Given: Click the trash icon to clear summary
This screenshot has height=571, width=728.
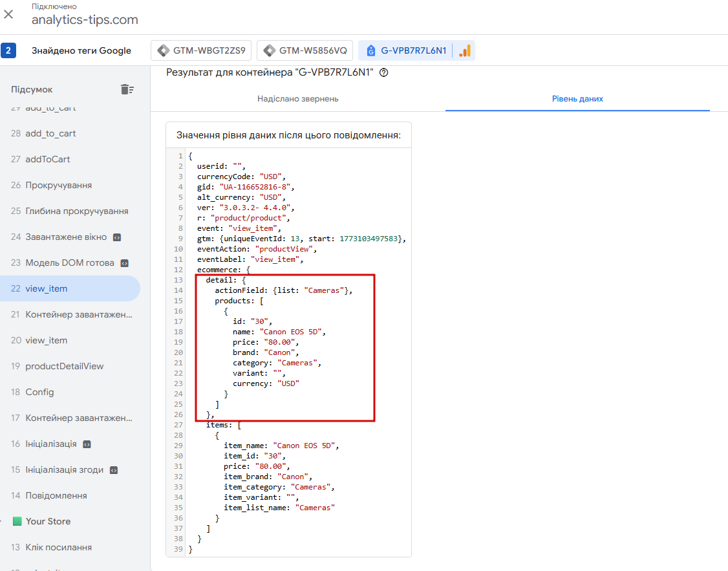Looking at the screenshot, I should (x=127, y=89).
